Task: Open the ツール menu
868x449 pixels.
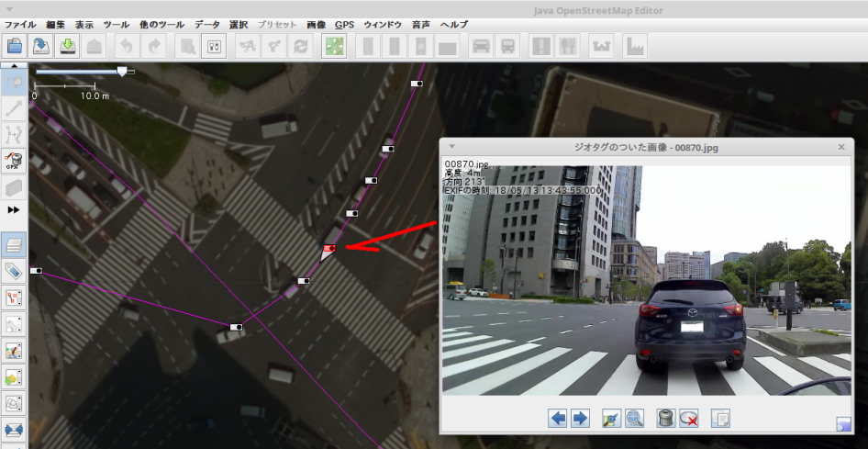Action: [117, 25]
